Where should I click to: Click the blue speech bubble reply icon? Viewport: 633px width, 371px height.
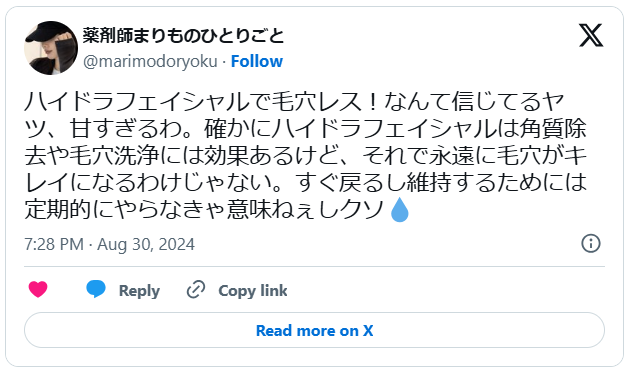point(96,289)
